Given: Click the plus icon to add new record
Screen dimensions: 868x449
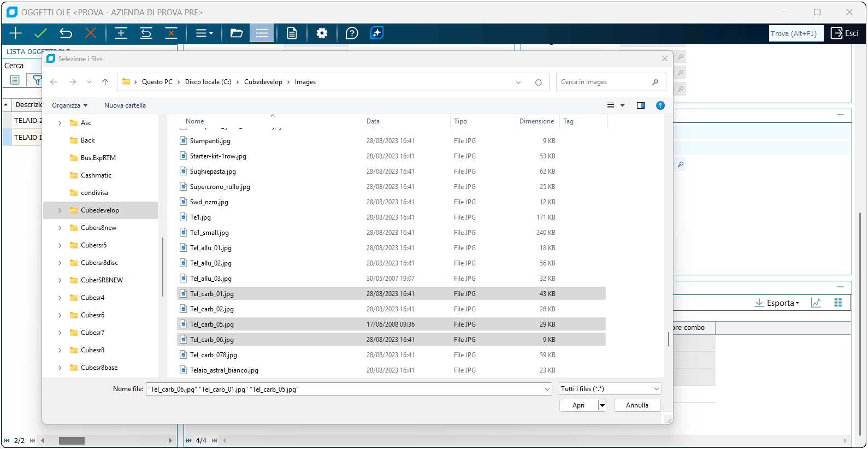Looking at the screenshot, I should 15,33.
